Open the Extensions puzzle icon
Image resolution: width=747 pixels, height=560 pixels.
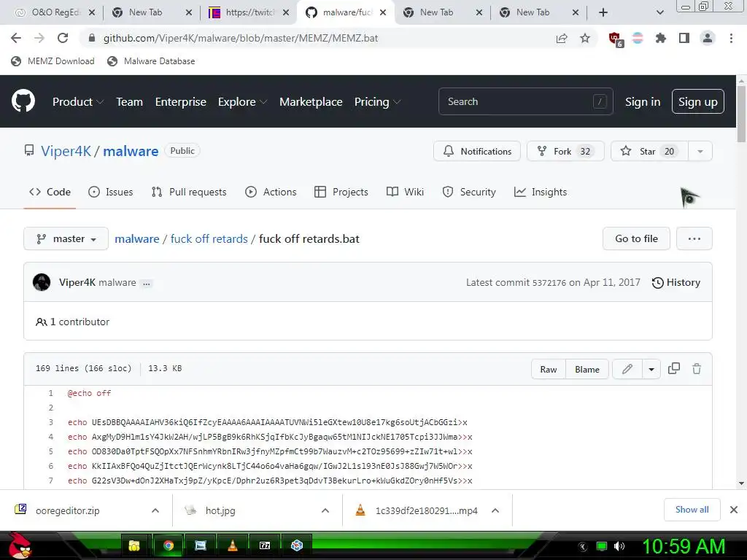661,38
